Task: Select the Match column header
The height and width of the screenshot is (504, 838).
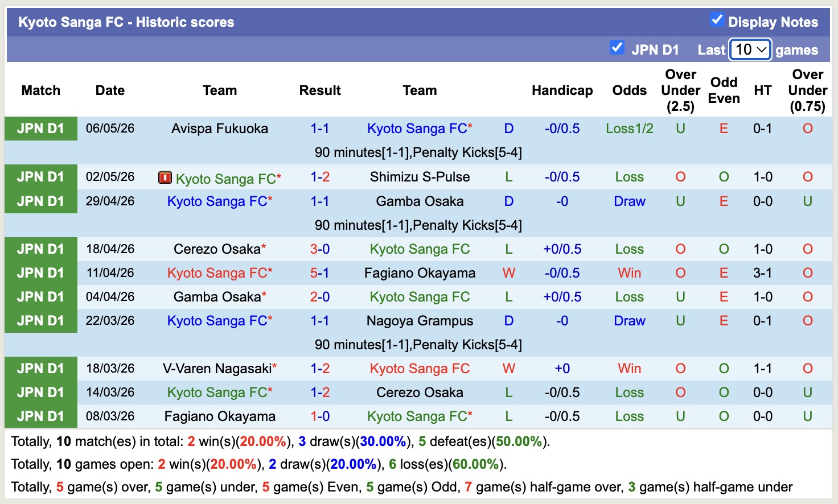Action: coord(40,90)
